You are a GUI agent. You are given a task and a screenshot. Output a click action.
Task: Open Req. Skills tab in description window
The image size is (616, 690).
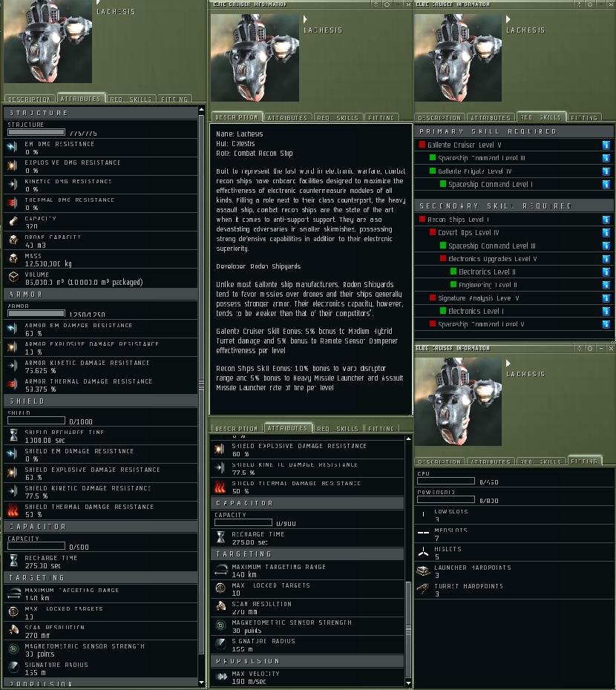(x=338, y=117)
